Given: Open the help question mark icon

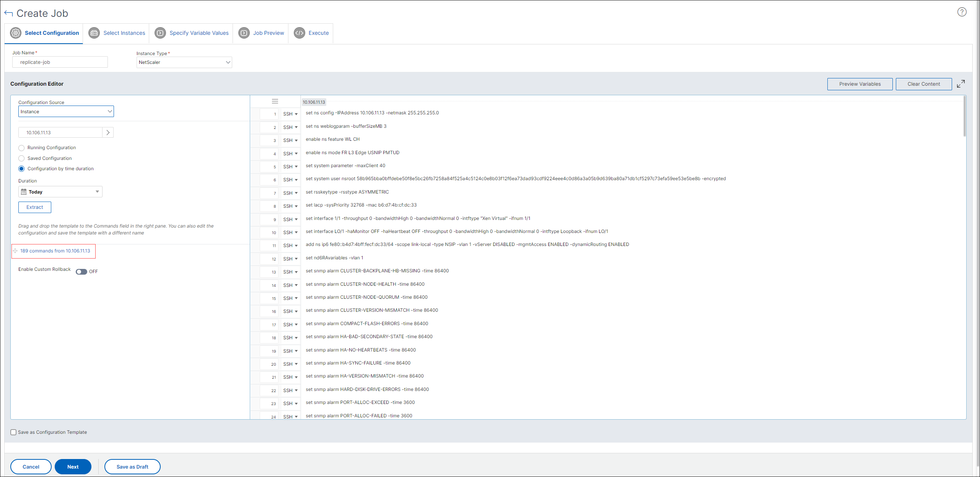Looking at the screenshot, I should 962,12.
